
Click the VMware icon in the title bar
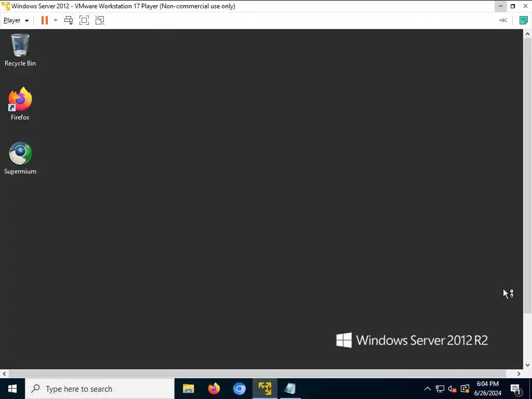(5, 6)
